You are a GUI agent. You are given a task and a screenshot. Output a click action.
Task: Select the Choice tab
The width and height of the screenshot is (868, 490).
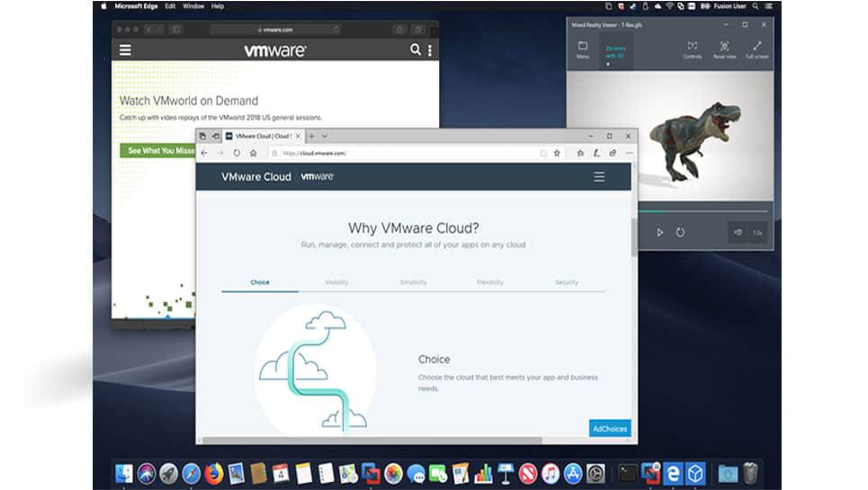click(x=260, y=282)
